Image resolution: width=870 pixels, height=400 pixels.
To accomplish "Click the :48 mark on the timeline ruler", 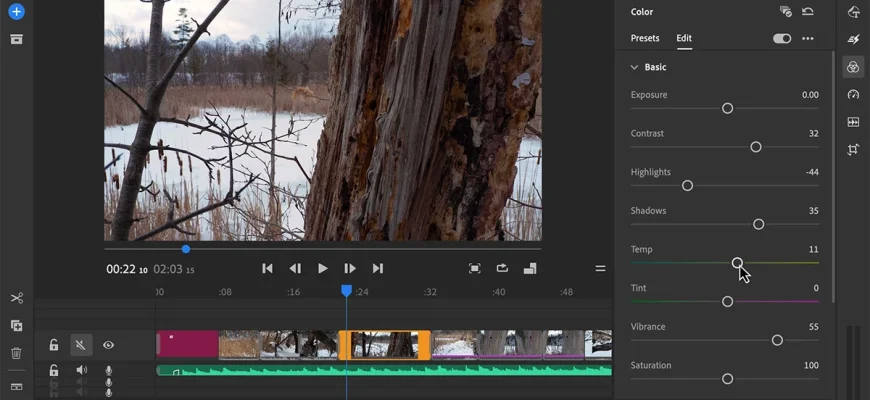I will coord(566,292).
